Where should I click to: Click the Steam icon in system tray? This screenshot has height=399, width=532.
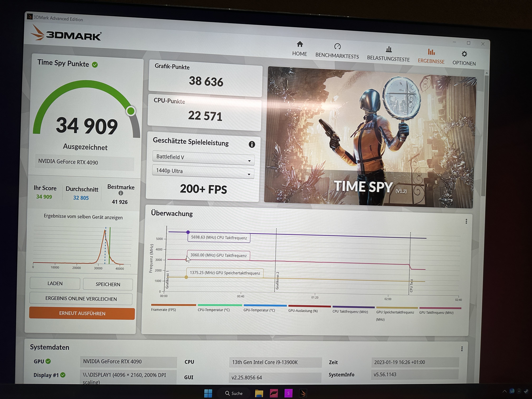coord(526,391)
